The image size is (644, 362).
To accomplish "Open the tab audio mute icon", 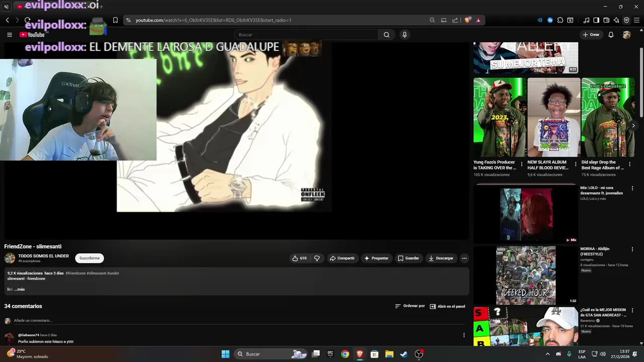I will (6, 7).
